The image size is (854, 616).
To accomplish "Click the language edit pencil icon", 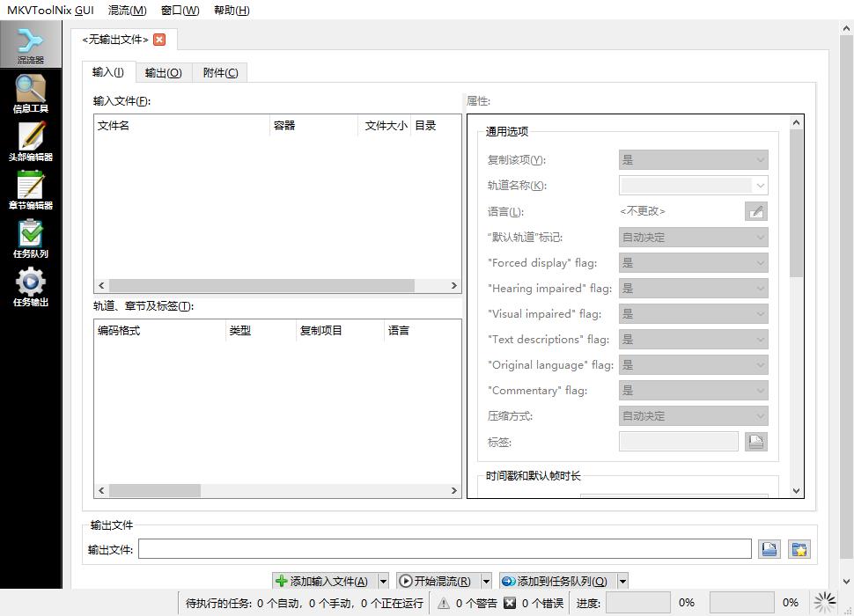I will (x=756, y=211).
